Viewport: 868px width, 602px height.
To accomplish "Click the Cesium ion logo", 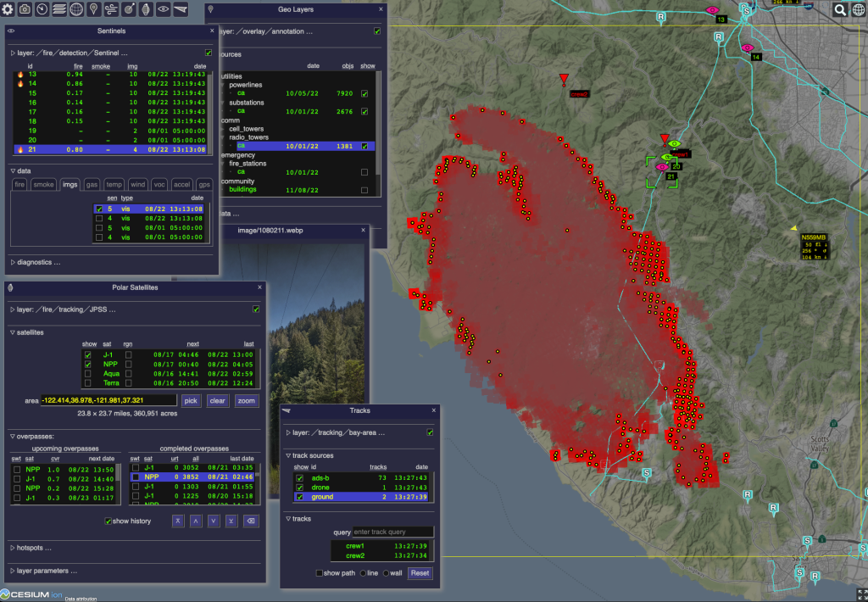I will (x=31, y=594).
